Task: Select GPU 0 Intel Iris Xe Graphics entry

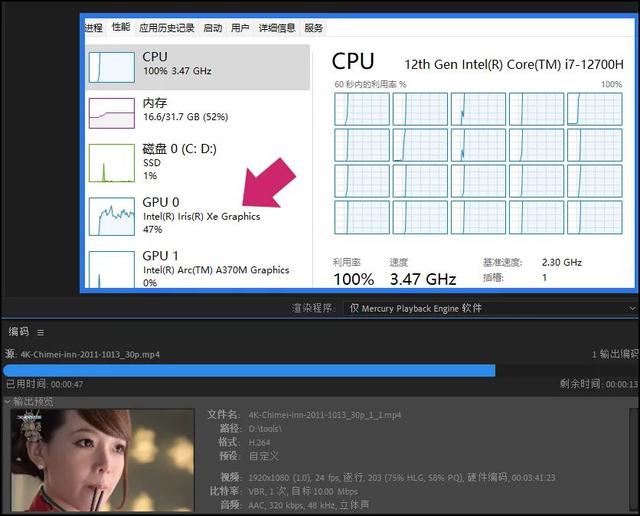Action: tap(198, 216)
